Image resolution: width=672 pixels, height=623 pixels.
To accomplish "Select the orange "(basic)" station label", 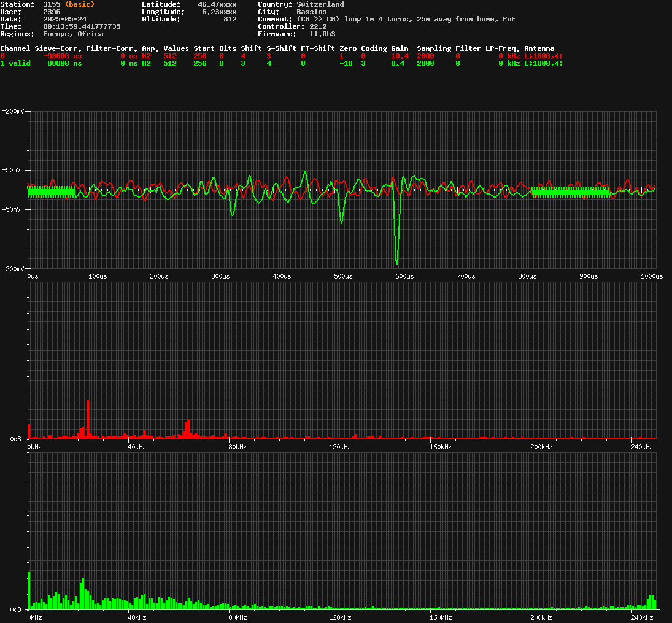I will click(x=80, y=4).
